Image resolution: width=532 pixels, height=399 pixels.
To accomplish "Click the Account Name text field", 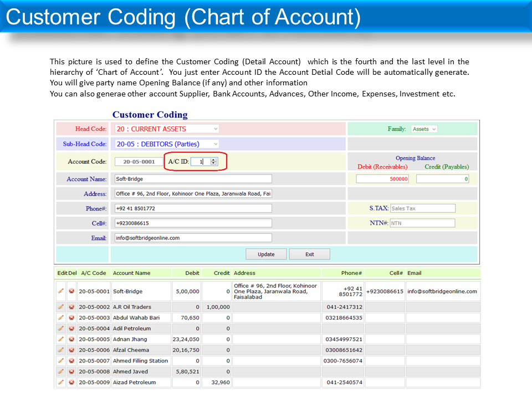I will 193,179.
